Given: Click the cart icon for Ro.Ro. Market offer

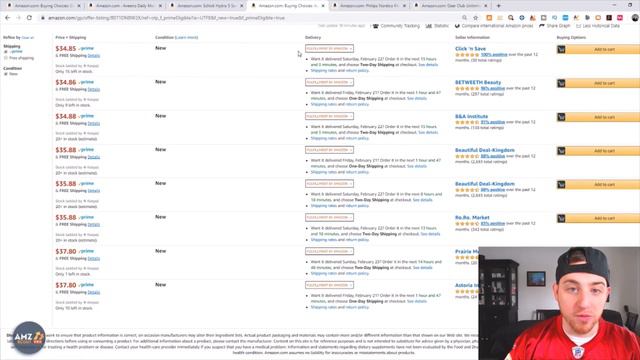Looking at the screenshot, I should pos(561,218).
